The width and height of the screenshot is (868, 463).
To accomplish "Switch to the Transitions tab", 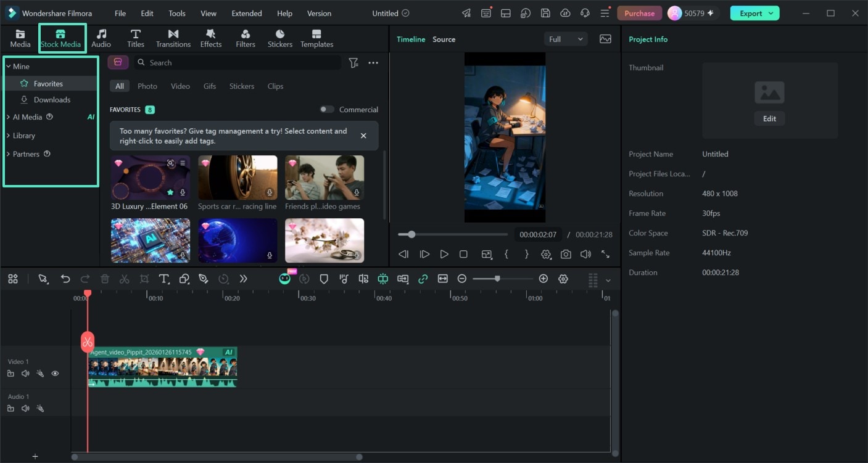I will (173, 38).
